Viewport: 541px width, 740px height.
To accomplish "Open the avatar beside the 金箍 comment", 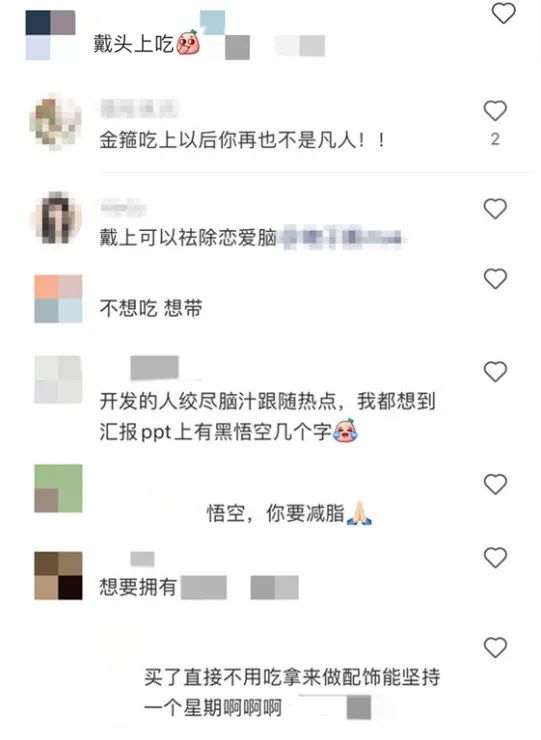I will coord(56,122).
